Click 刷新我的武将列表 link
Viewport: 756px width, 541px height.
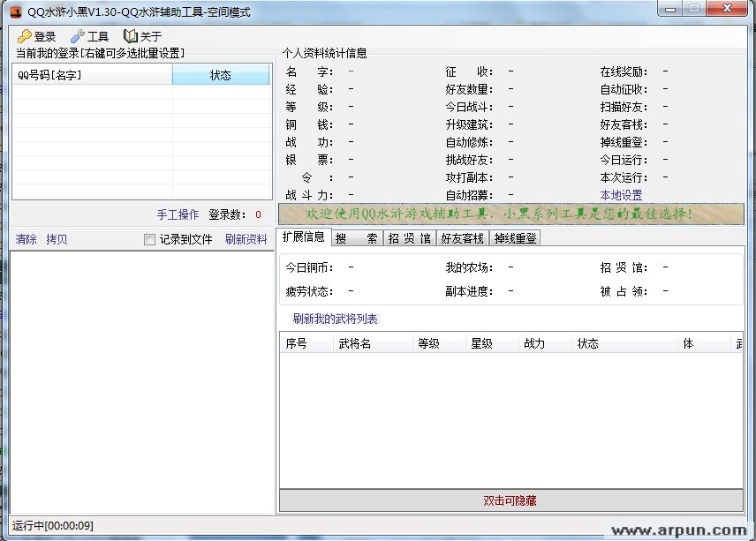click(x=335, y=319)
